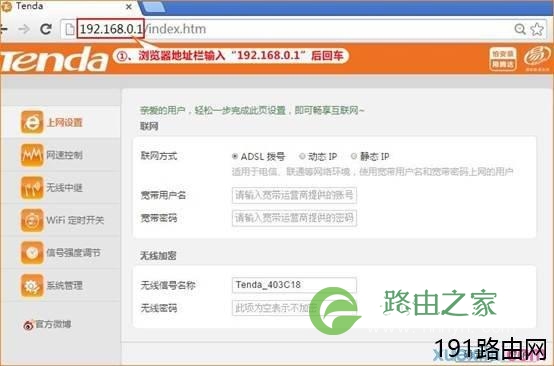The image size is (554, 366).
Task: Click the browser address bar URL
Action: tap(143, 29)
